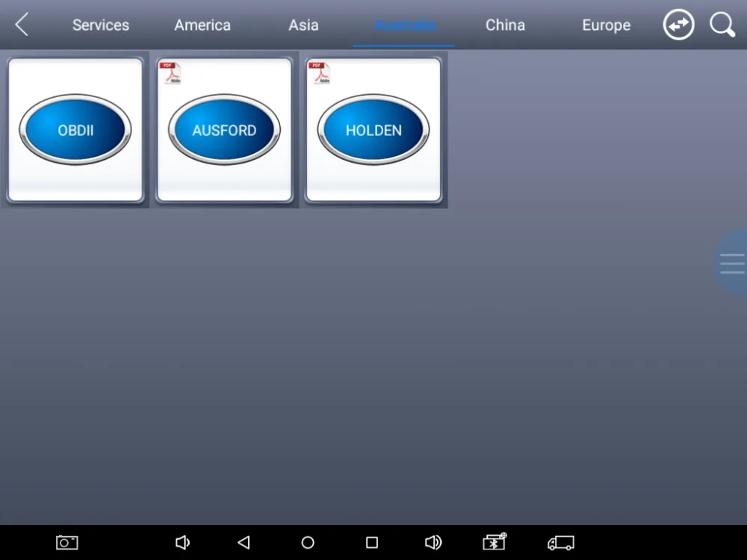
Task: Open recent apps square button
Action: [372, 542]
